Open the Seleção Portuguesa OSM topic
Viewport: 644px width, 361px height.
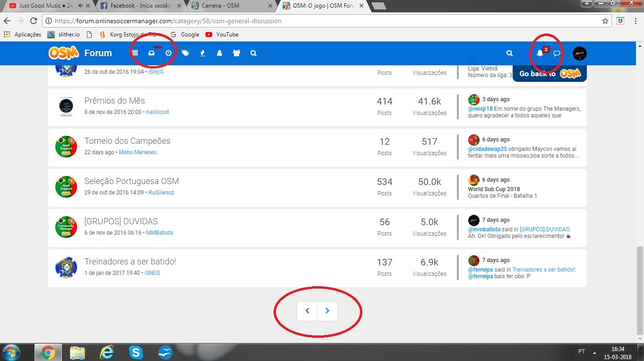pyautogui.click(x=131, y=181)
